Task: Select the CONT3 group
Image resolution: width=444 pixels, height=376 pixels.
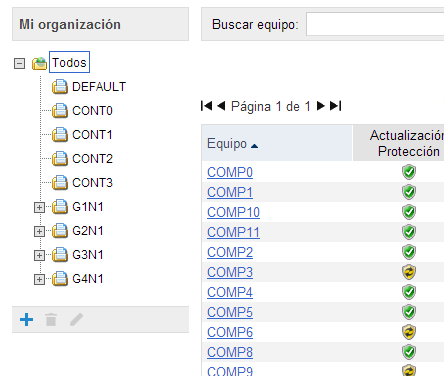Action: pyautogui.click(x=92, y=183)
